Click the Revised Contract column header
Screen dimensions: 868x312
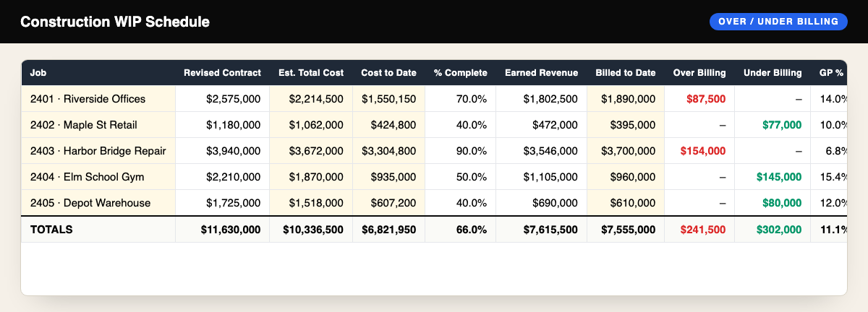[222, 73]
